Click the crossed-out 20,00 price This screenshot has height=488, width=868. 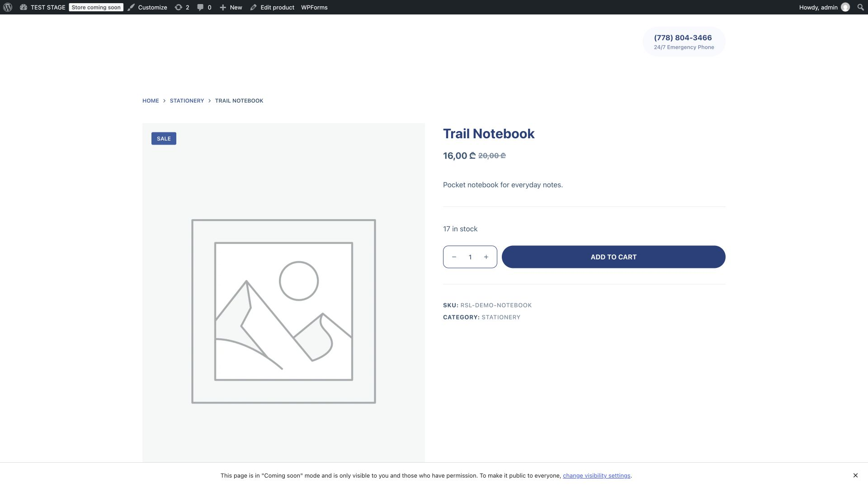492,156
